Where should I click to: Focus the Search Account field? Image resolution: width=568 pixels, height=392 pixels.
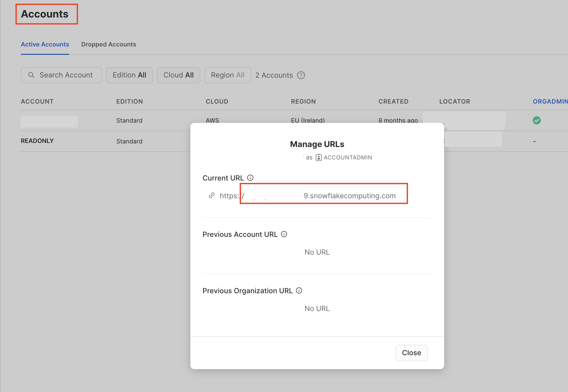[x=66, y=75]
